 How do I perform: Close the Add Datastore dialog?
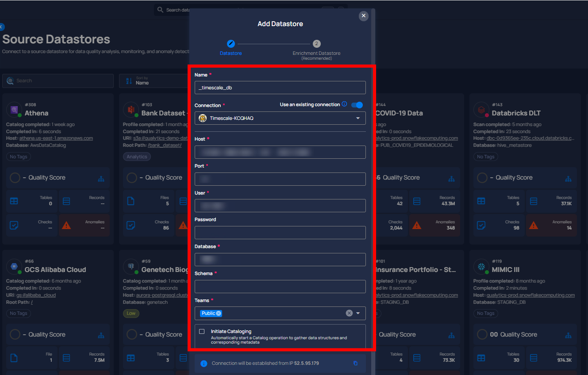(x=364, y=16)
